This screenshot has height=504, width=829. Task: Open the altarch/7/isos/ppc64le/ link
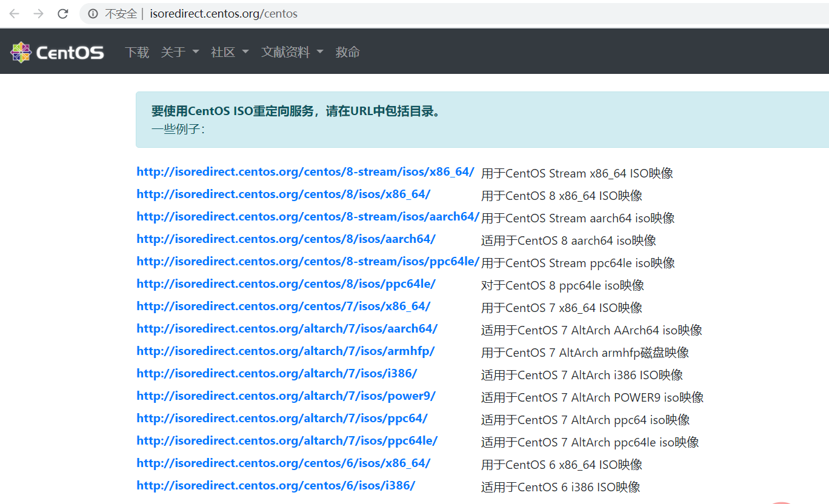(287, 441)
